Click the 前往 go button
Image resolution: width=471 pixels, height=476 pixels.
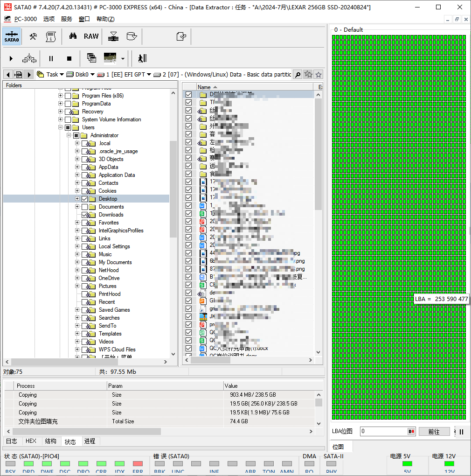pyautogui.click(x=434, y=432)
